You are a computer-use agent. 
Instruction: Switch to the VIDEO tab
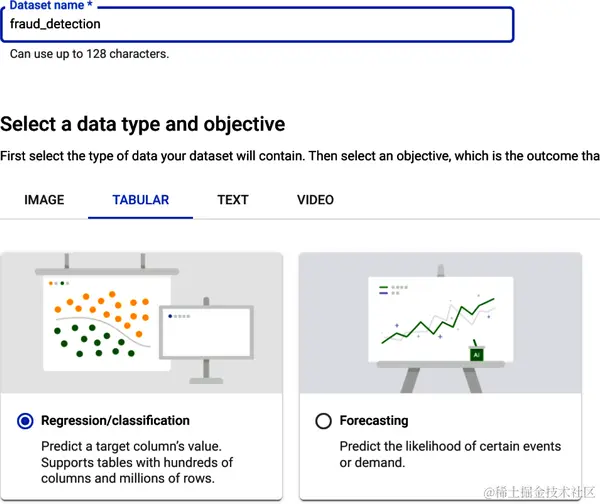tap(315, 200)
